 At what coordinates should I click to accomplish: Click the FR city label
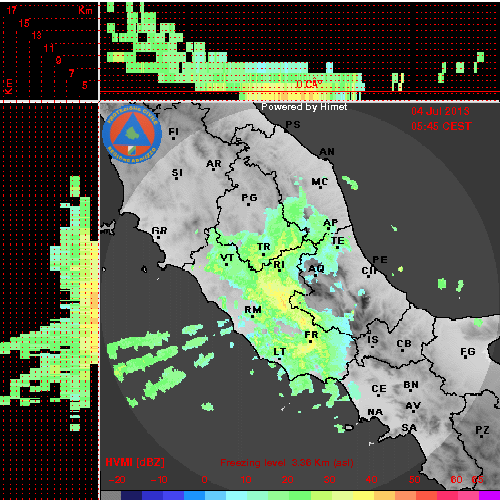coord(311,335)
